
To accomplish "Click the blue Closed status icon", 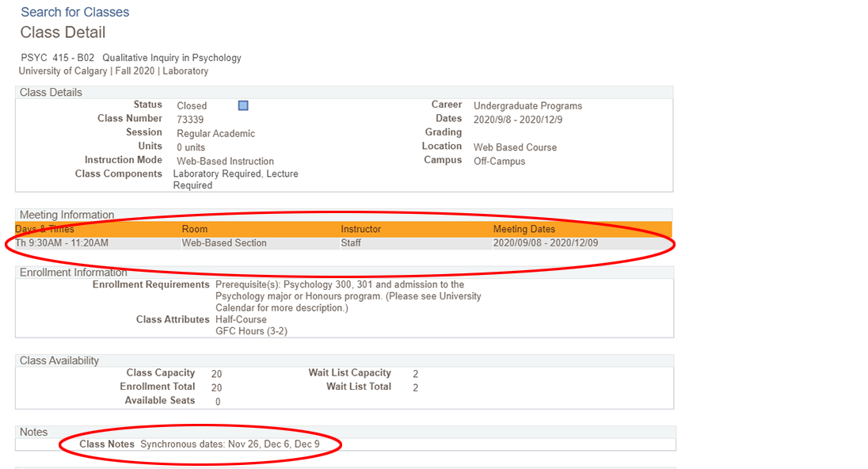I will (242, 105).
